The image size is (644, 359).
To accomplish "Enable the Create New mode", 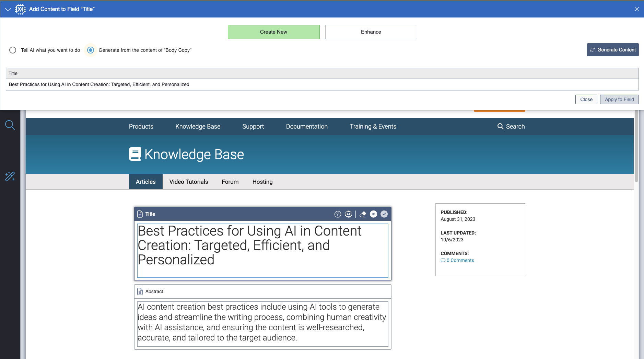I will tap(273, 32).
